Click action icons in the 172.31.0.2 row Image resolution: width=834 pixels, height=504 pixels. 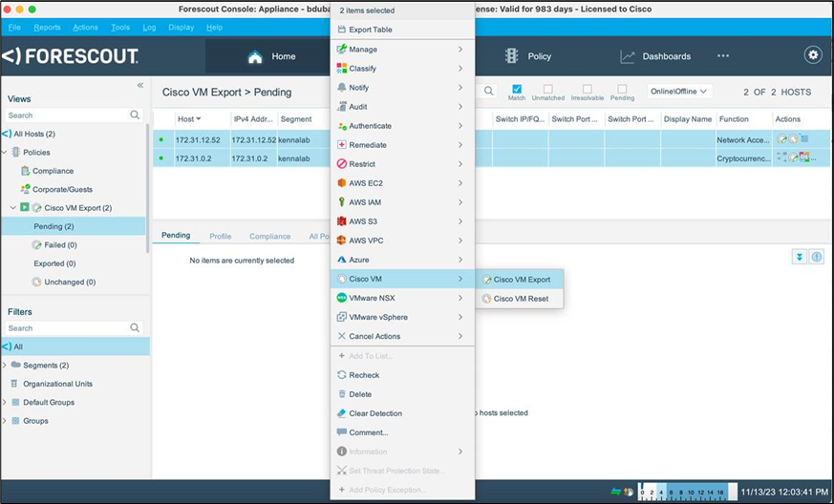[x=796, y=157]
